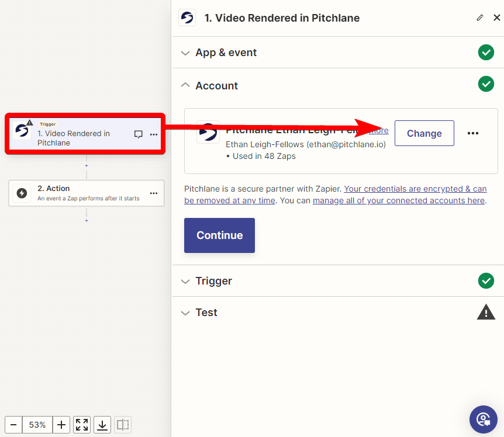The width and height of the screenshot is (504, 437).
Task: Zoom out the canvas with minus button
Action: click(13, 425)
